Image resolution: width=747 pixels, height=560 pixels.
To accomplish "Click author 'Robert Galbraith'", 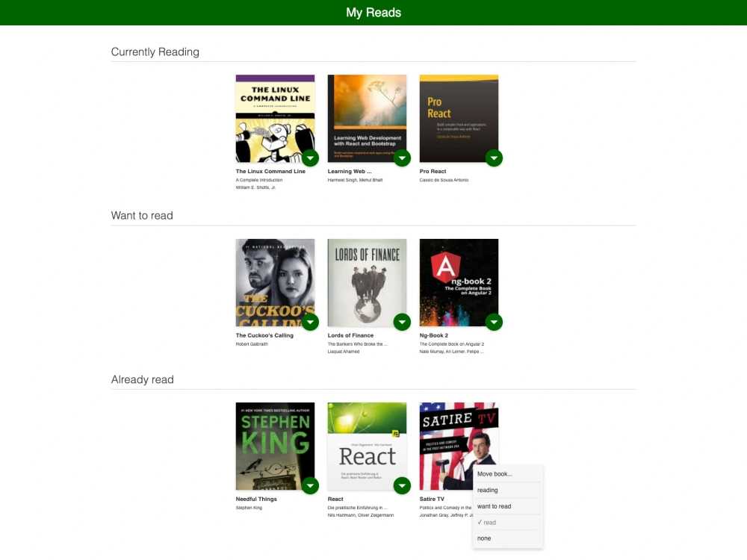I will tap(252, 343).
